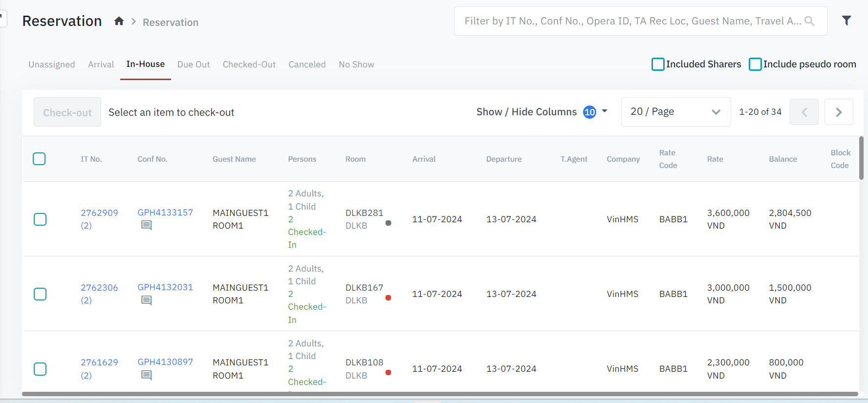The image size is (868, 403).
Task: Go to next page arrow
Action: pos(838,112)
